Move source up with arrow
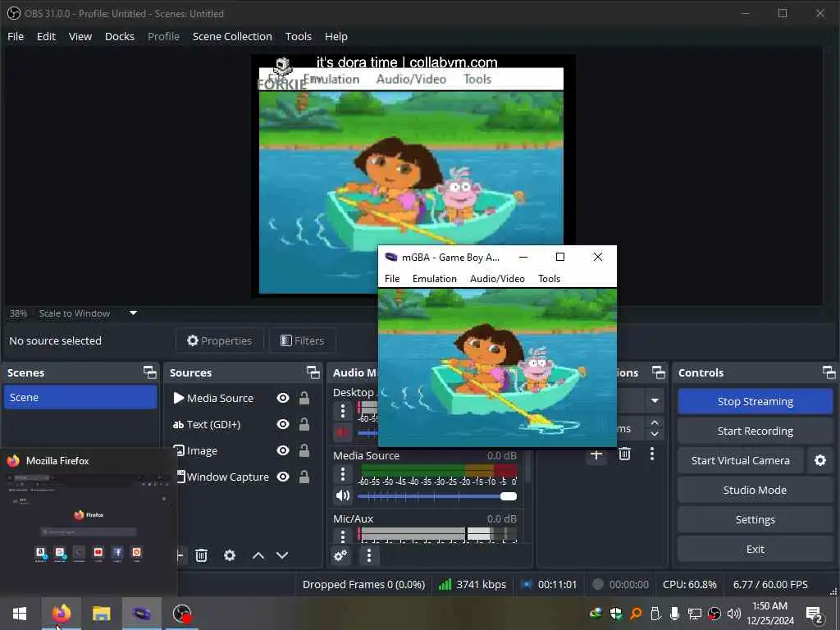This screenshot has width=840, height=630. (x=258, y=555)
